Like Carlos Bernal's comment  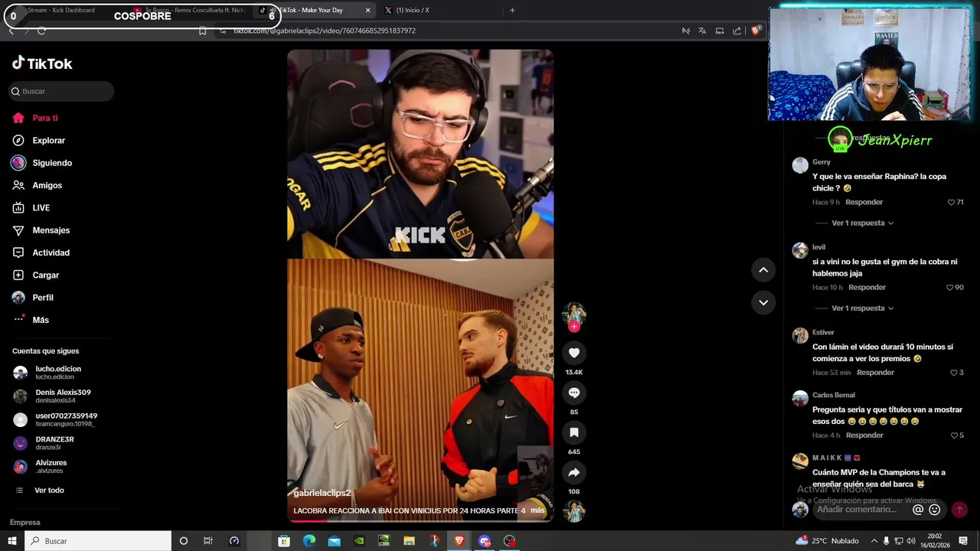(x=952, y=435)
